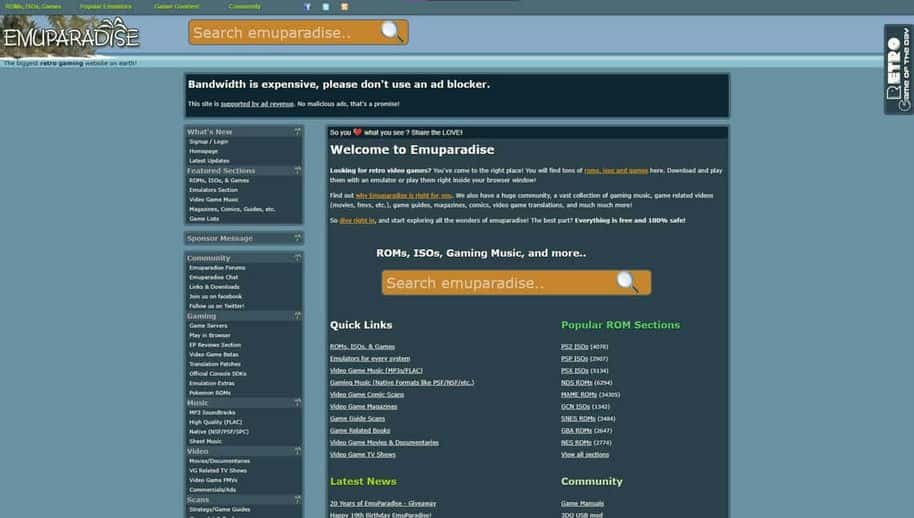Image resolution: width=914 pixels, height=518 pixels.
Task: Open the Twitter icon in the top bar
Action: 326,7
